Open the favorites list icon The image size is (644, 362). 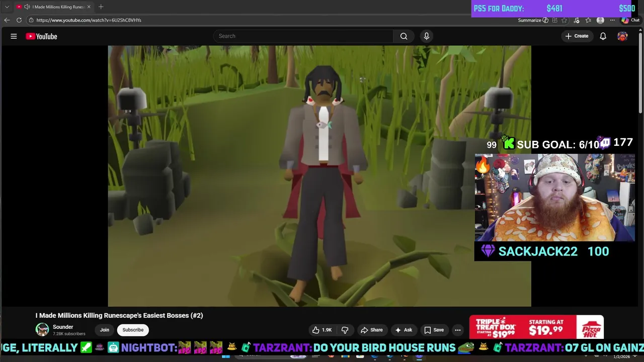click(x=588, y=20)
